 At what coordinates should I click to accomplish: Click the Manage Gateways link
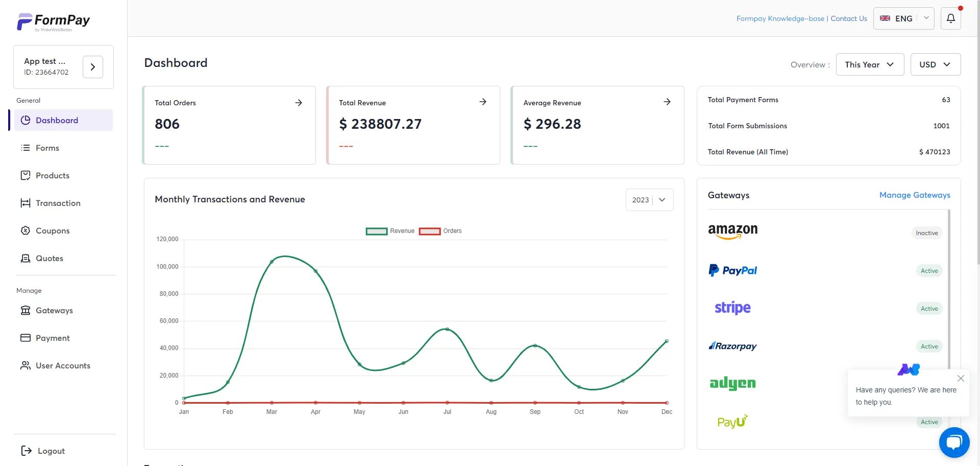click(915, 195)
